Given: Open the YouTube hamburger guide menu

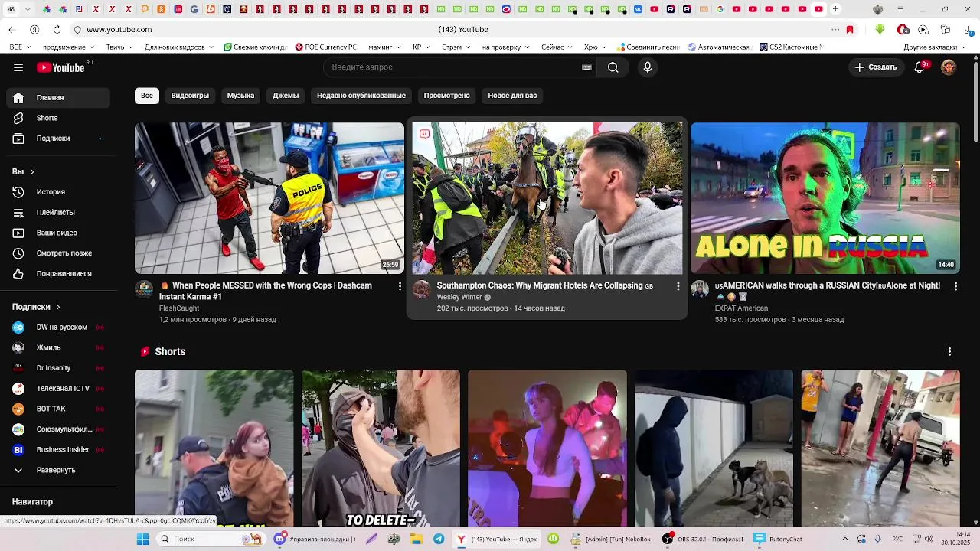Looking at the screenshot, I should (x=18, y=67).
